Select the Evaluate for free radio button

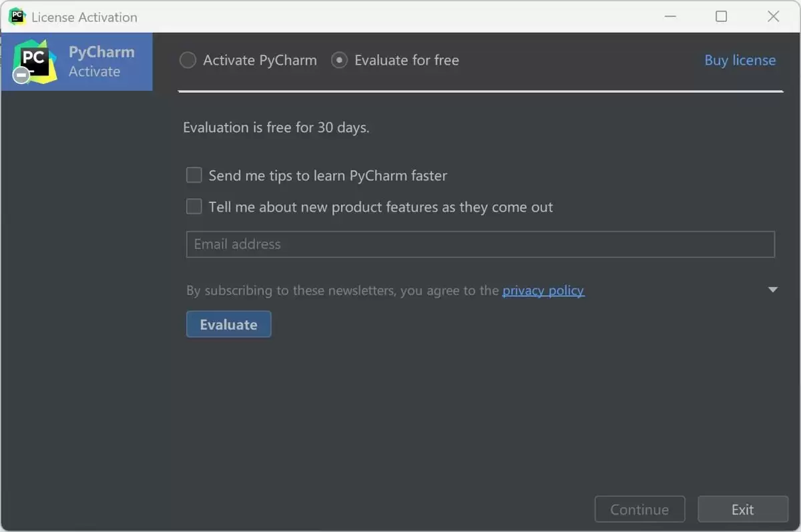coord(339,60)
